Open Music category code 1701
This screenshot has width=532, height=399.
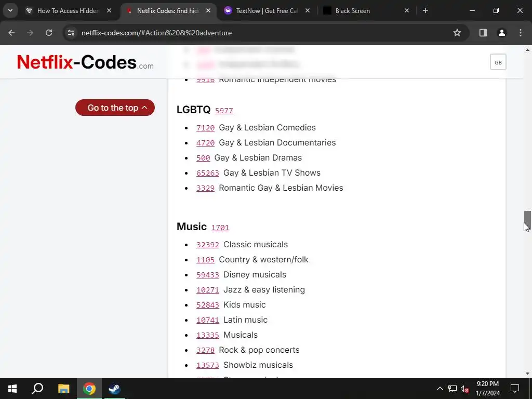click(x=220, y=228)
